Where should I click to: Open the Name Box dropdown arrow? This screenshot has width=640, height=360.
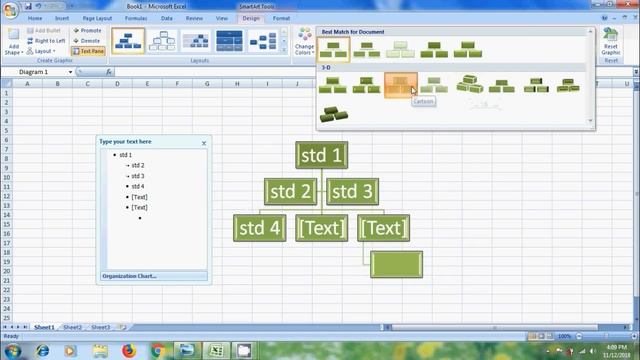click(70, 72)
